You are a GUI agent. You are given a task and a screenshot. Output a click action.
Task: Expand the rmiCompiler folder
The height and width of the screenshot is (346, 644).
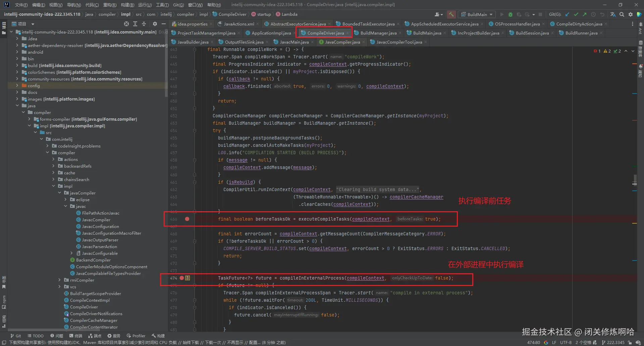point(59,280)
